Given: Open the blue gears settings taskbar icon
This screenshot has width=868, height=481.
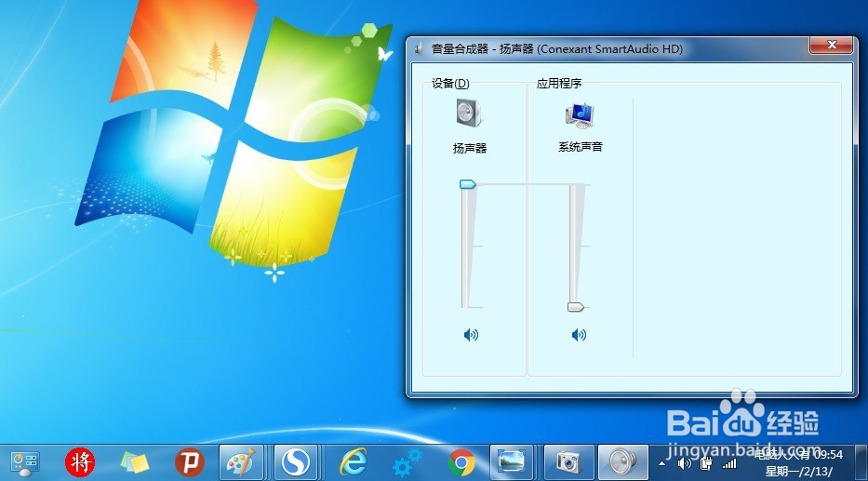Looking at the screenshot, I should 407,462.
